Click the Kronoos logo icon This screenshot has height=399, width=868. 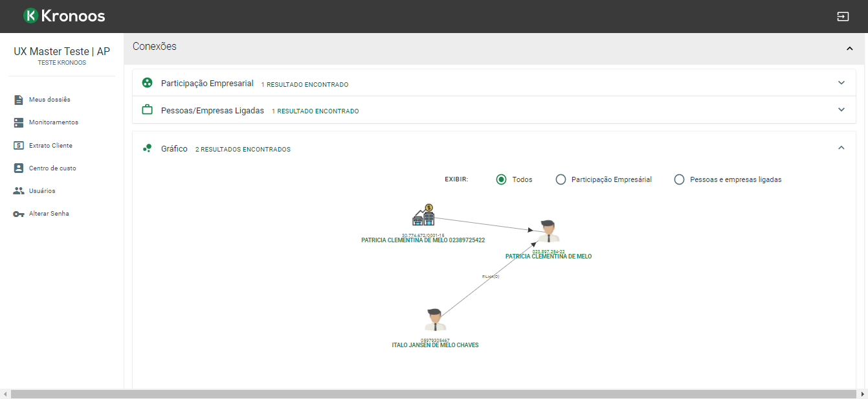[x=30, y=16]
